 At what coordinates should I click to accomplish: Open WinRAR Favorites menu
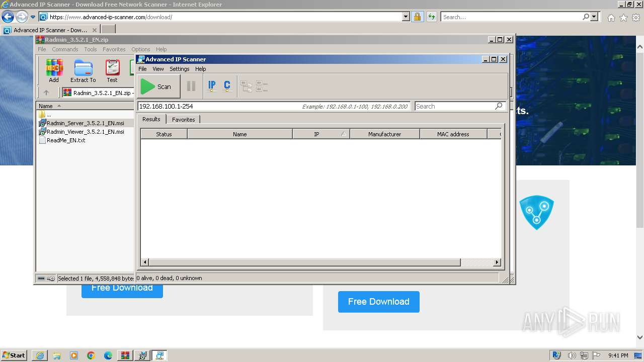pos(114,49)
